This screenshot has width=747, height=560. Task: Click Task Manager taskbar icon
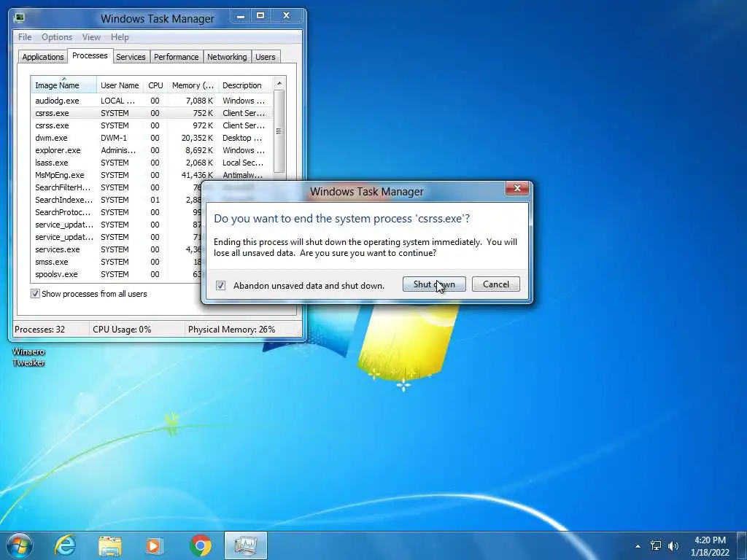tap(245, 545)
